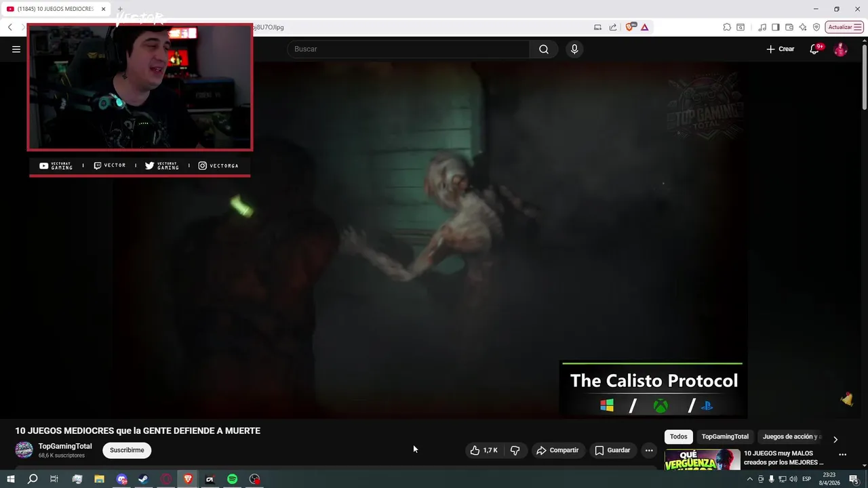The height and width of the screenshot is (488, 868).
Task: Open Windows Start menu
Action: [x=11, y=479]
